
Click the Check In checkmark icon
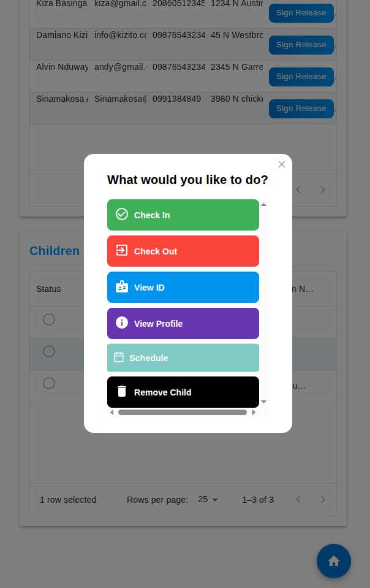coord(122,214)
